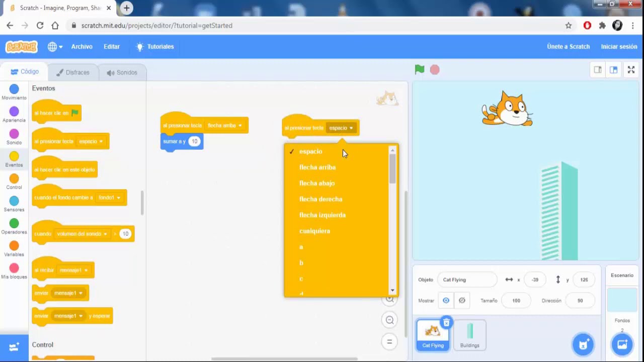Select the Apariencia block category
The height and width of the screenshot is (362, 644).
click(x=14, y=115)
